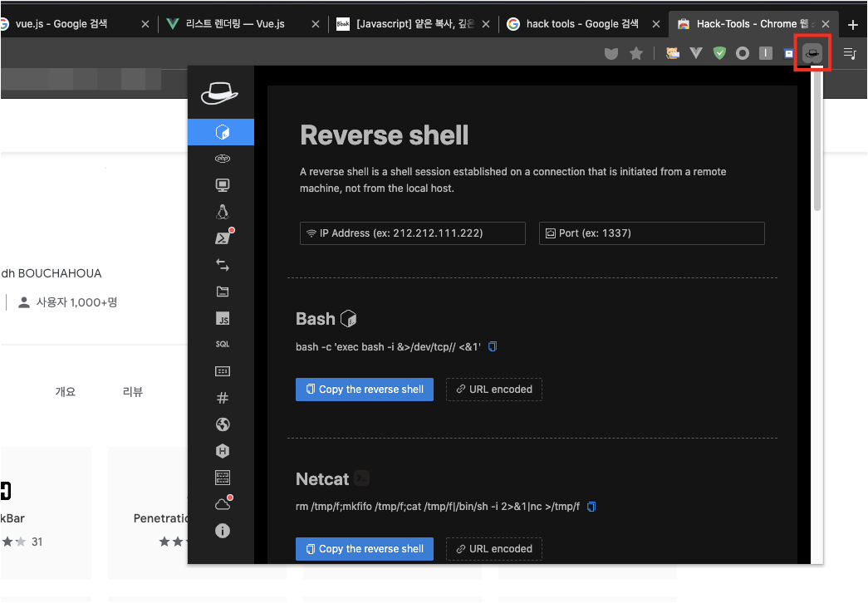Open the PowerShell commands sidebar icon

223,237
